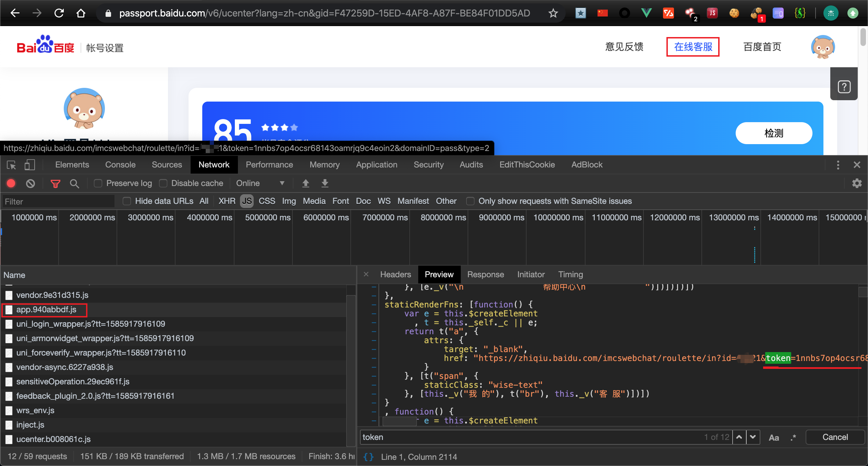Select ucenter.b008061c.js request row
The height and width of the screenshot is (466, 868).
tap(174, 439)
